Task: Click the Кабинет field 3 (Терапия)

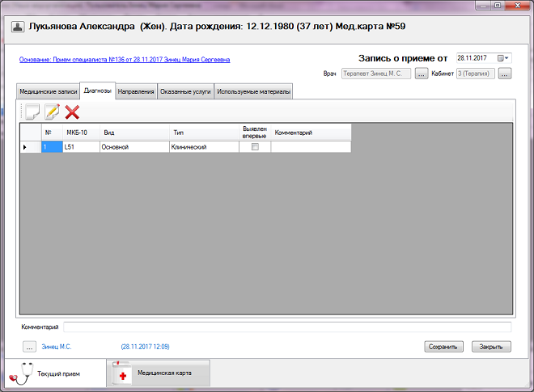Action: [476, 74]
